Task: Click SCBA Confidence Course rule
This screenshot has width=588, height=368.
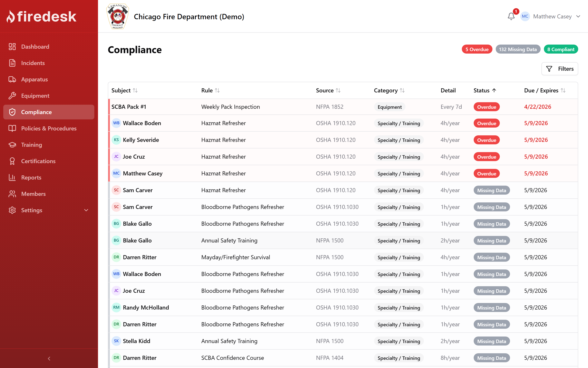Action: click(233, 358)
